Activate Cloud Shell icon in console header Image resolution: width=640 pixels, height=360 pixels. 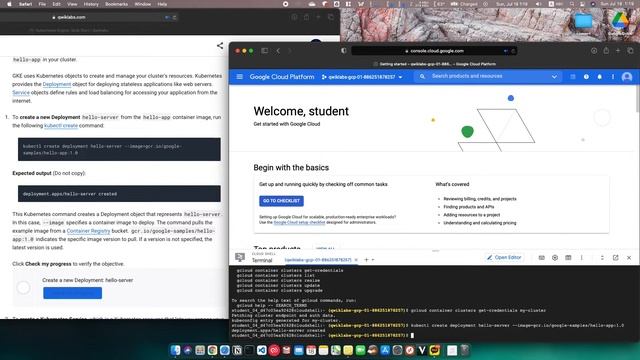pyautogui.click(x=573, y=77)
